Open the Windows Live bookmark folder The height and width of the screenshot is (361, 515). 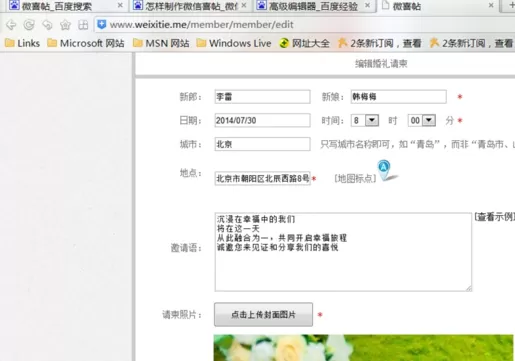234,43
